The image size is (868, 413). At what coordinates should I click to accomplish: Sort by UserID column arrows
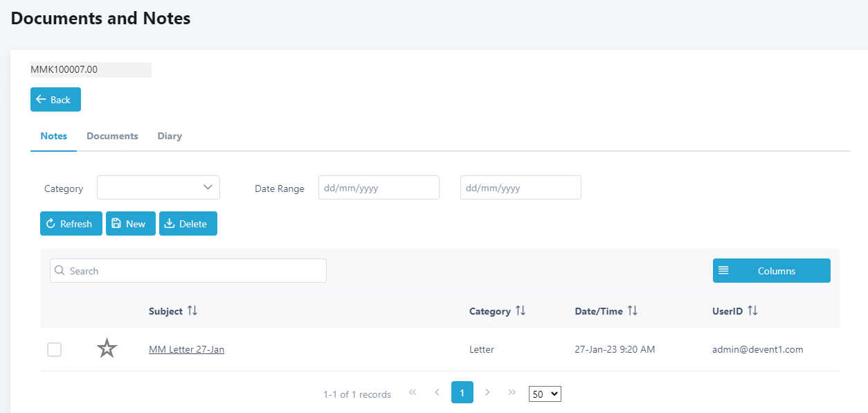pos(752,311)
